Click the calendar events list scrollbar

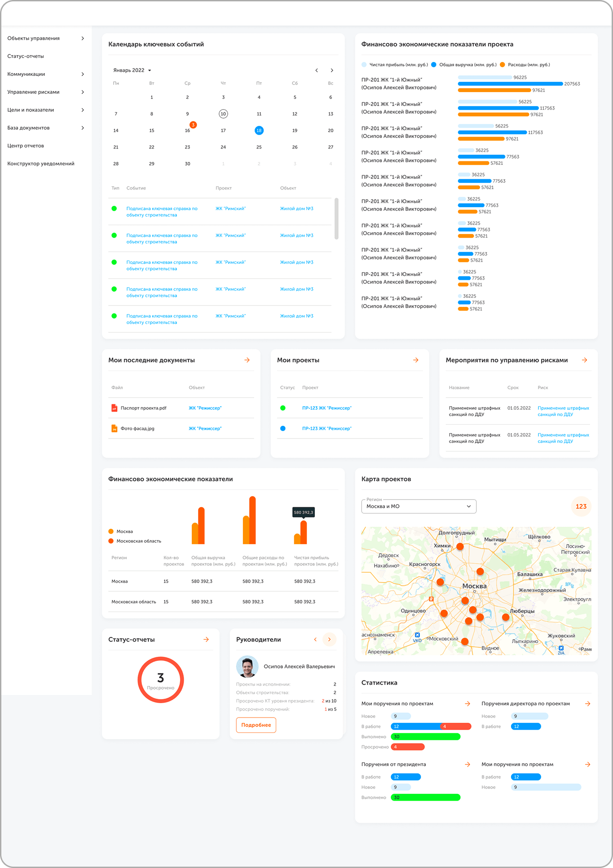click(336, 219)
